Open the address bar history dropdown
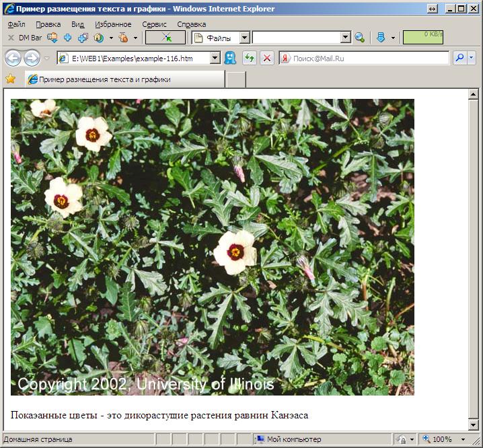The width and height of the screenshot is (483, 448). click(215, 59)
